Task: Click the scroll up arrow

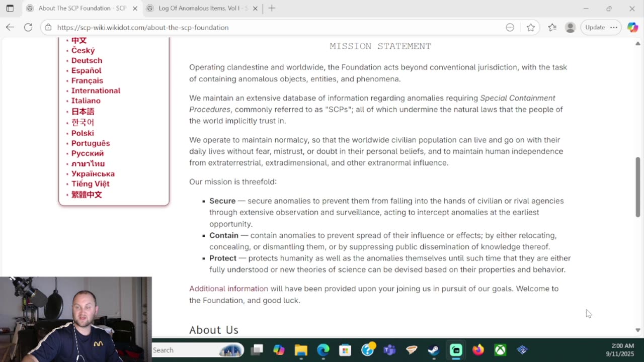Action: point(638,44)
